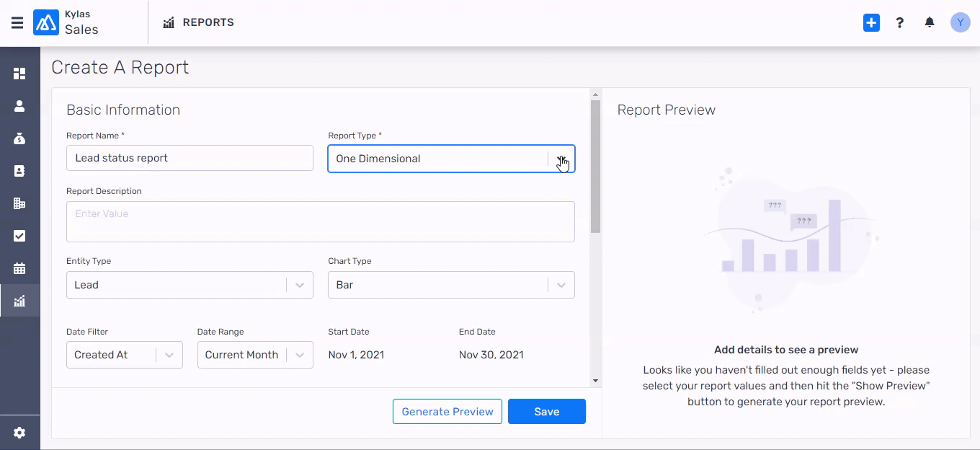This screenshot has width=980, height=450.
Task: Open the Dashboard icon in sidebar
Action: (19, 74)
